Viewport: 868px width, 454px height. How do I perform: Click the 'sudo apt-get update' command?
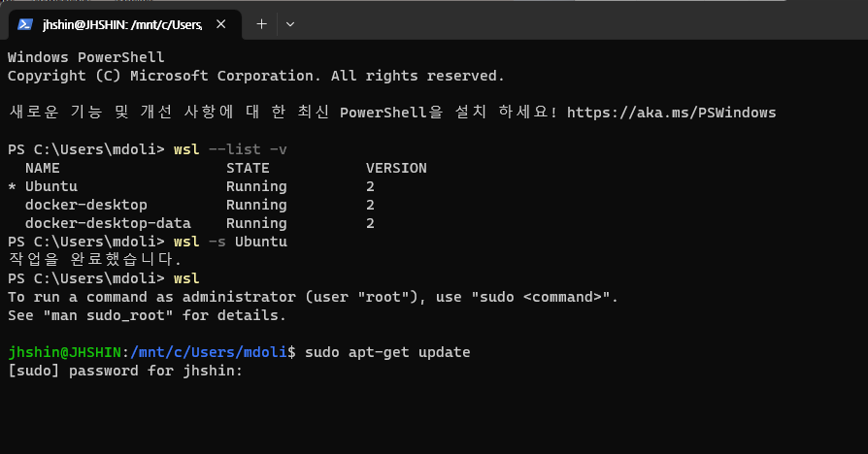387,352
